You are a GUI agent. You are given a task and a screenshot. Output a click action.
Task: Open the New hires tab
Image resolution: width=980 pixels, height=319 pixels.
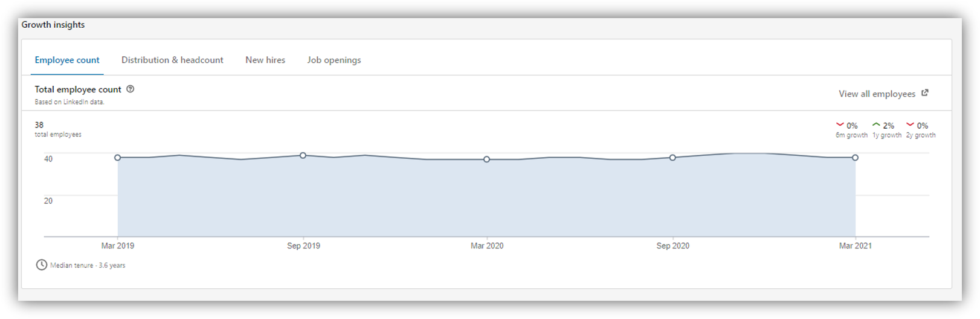pos(265,60)
